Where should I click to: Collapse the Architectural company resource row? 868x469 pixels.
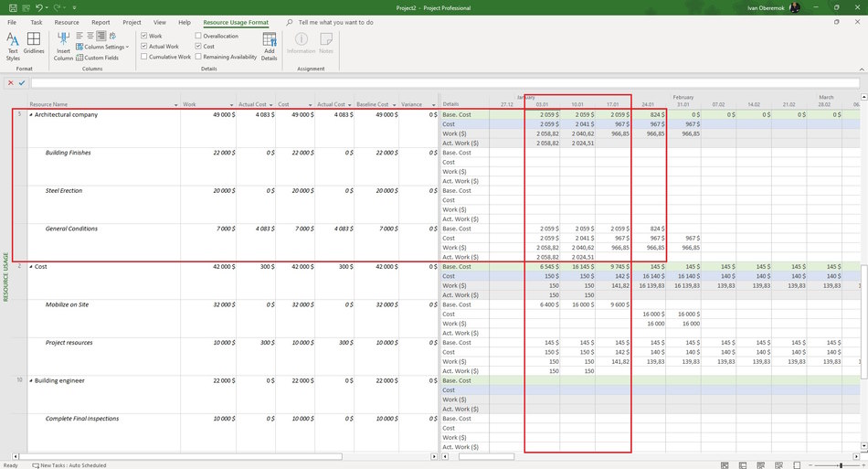[31, 114]
